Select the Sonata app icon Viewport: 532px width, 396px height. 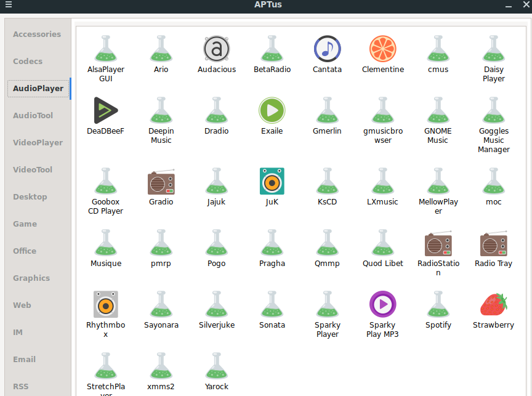[x=272, y=304]
